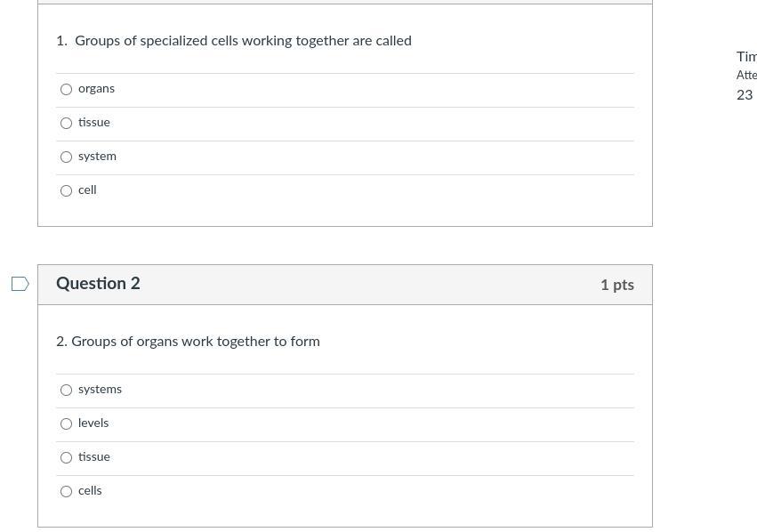
Task: Mark the 'cell' radio button in Question 1
Action: (67, 190)
